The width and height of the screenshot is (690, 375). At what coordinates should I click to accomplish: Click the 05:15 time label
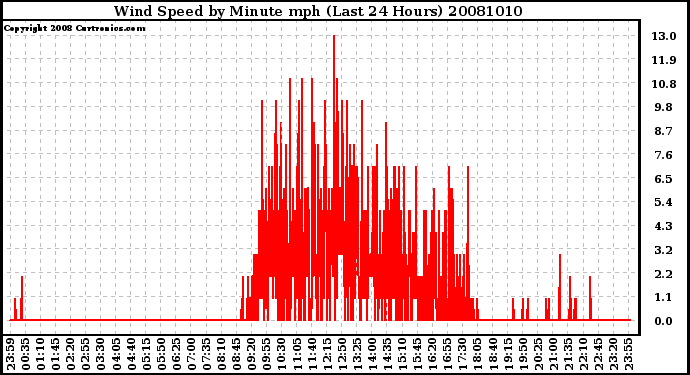pos(146,355)
